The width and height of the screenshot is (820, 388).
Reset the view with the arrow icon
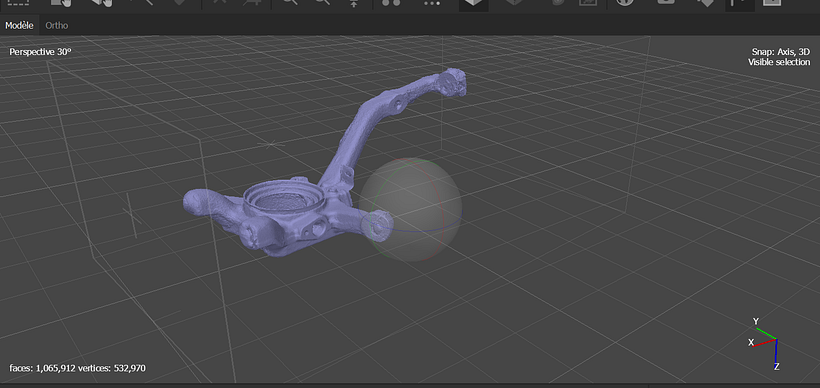pos(354,3)
